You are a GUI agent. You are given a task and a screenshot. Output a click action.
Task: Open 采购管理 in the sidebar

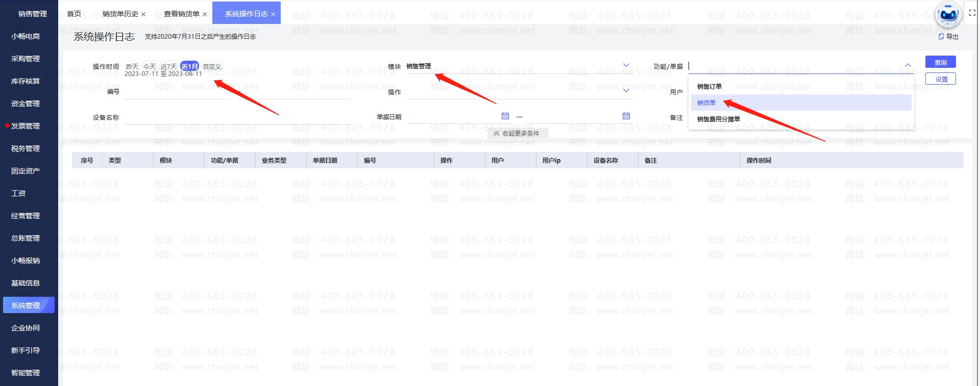click(26, 59)
